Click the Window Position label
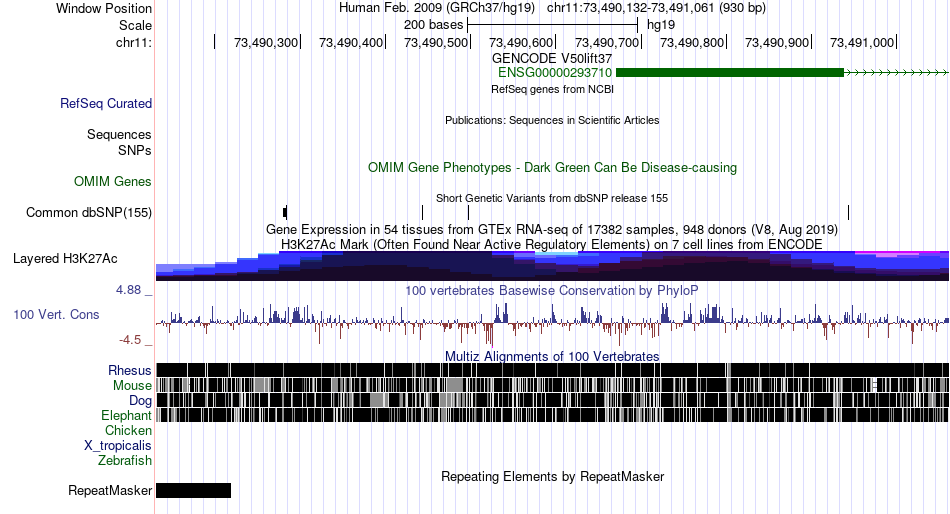The height and width of the screenshot is (514, 950). coord(104,8)
